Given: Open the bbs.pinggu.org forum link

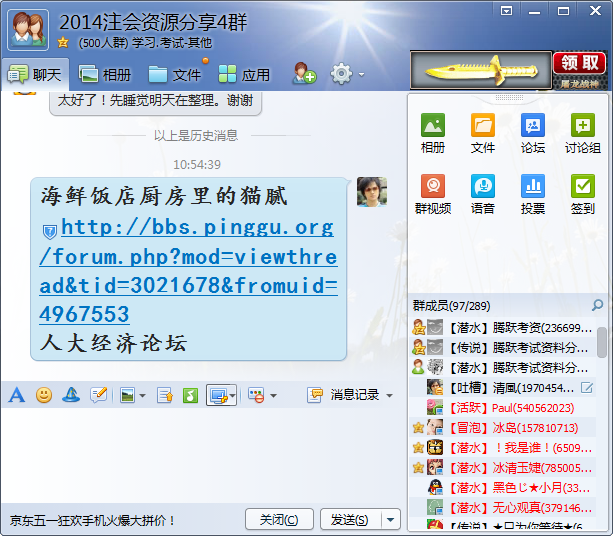Looking at the screenshot, I should (x=188, y=271).
